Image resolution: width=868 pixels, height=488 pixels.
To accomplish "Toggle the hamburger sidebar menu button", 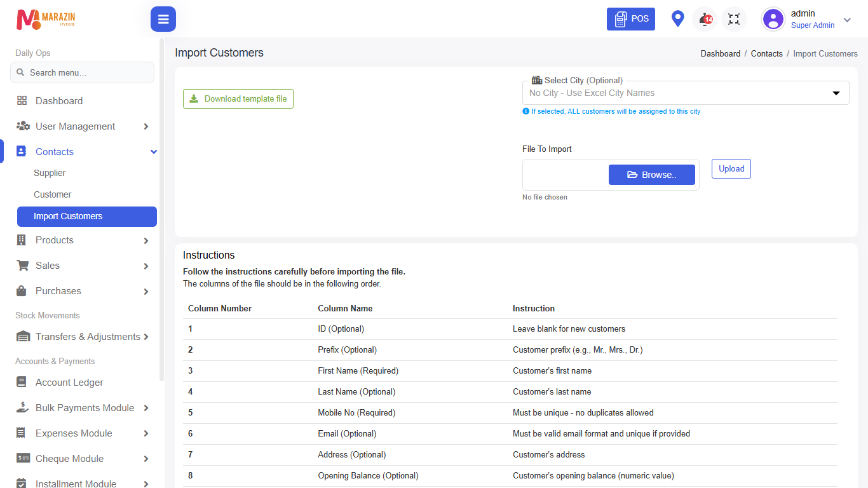I will pyautogui.click(x=163, y=19).
